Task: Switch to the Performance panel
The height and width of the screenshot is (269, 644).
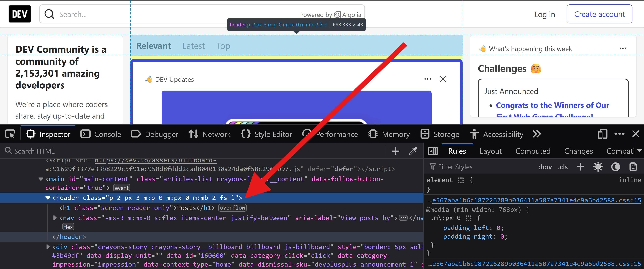Action: (x=330, y=134)
